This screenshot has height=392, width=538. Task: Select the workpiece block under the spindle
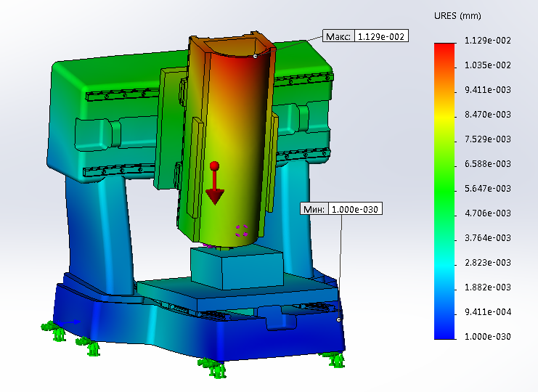click(x=237, y=268)
